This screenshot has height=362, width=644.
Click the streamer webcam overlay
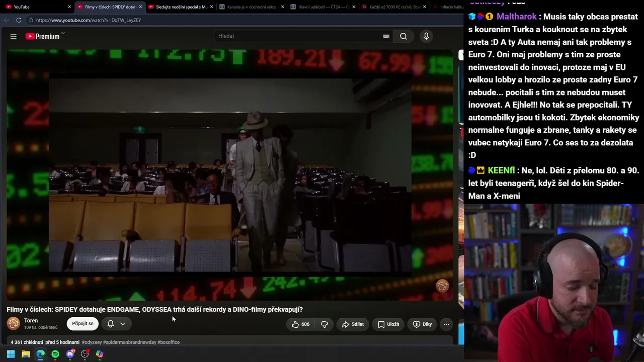coord(554,283)
